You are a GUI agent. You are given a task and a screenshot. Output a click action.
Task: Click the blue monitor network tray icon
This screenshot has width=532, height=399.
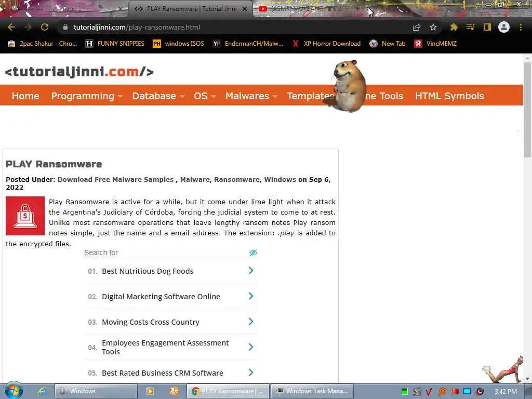pyautogui.click(x=467, y=392)
